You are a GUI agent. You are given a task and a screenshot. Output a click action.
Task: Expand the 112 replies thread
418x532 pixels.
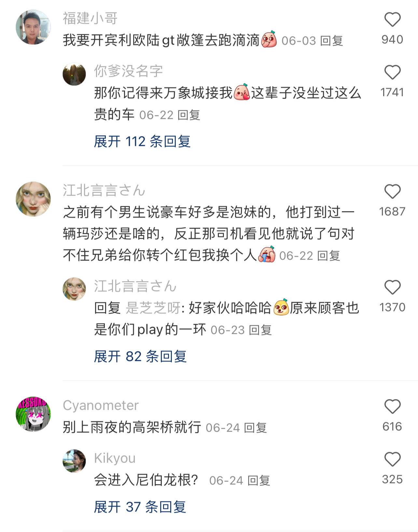pyautogui.click(x=142, y=142)
